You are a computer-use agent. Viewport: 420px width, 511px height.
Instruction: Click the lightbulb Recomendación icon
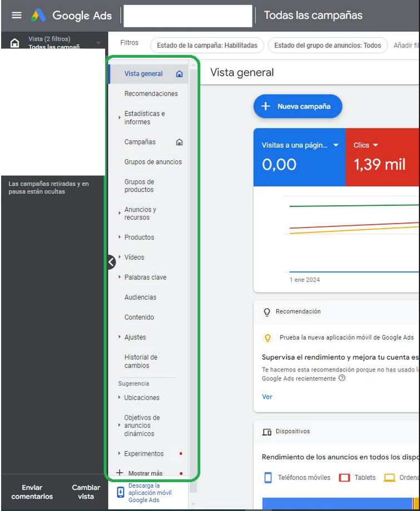(267, 312)
